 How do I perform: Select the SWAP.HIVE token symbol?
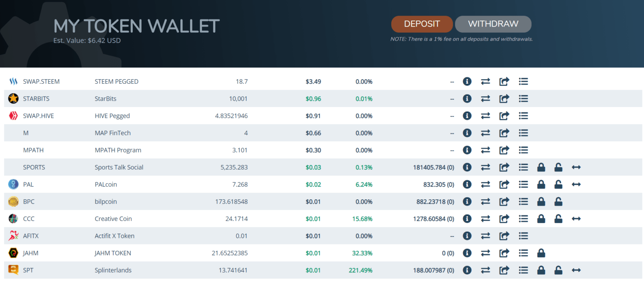coord(38,116)
